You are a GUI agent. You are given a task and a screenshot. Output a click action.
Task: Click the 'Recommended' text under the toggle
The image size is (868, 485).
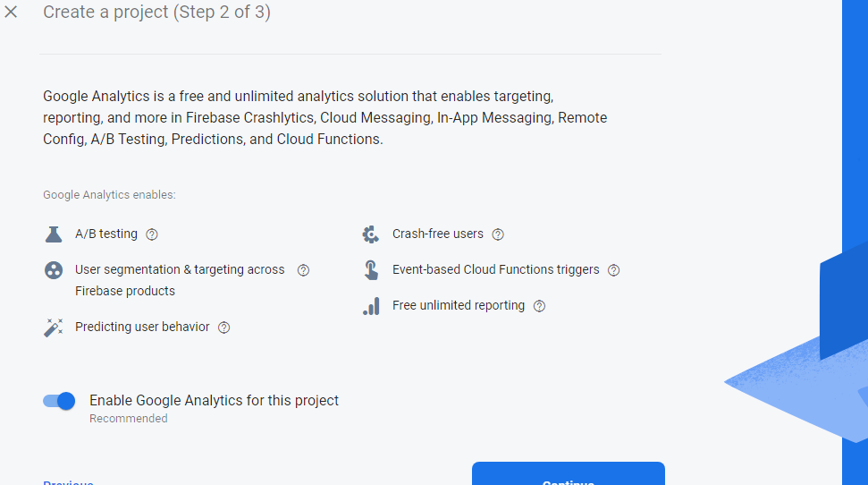(x=129, y=419)
